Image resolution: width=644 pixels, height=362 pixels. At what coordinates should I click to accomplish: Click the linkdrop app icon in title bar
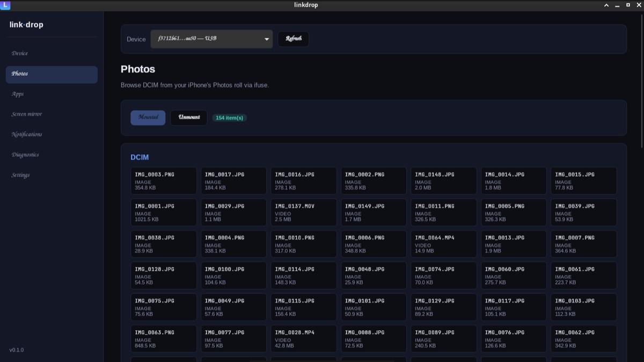[x=5, y=5]
